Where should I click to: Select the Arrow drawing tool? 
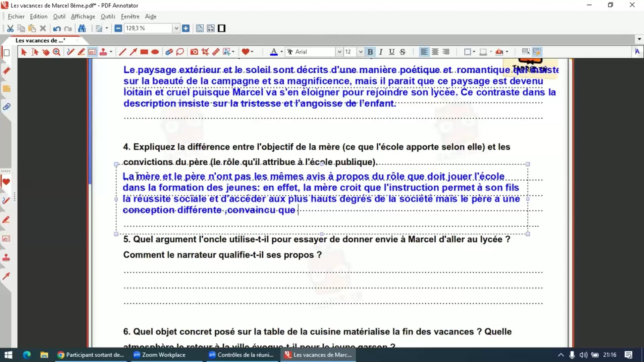tap(133, 52)
